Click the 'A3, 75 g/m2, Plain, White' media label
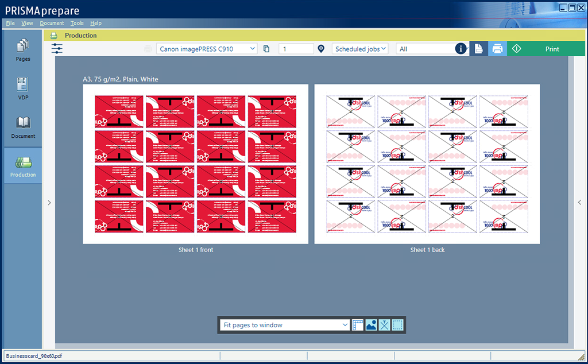Screen dimensions: 588x364 click(121, 79)
